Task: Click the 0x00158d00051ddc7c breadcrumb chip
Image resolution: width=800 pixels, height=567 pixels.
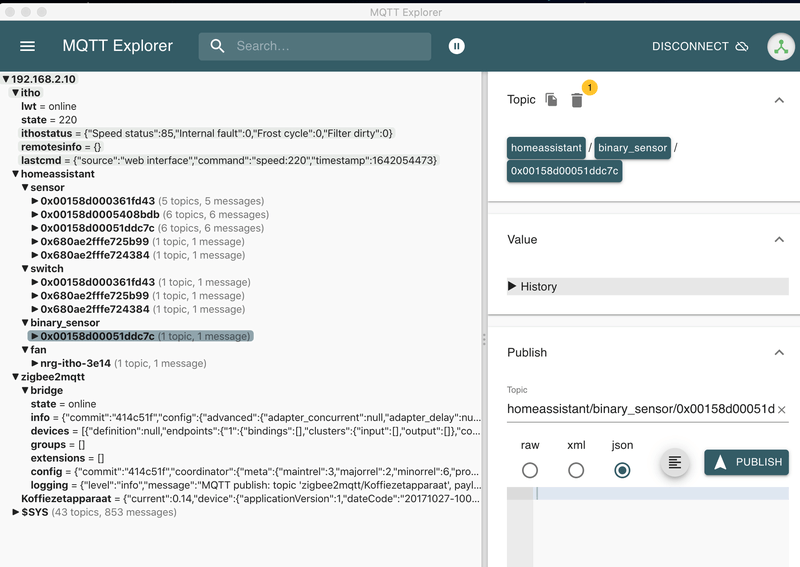Action: click(564, 171)
